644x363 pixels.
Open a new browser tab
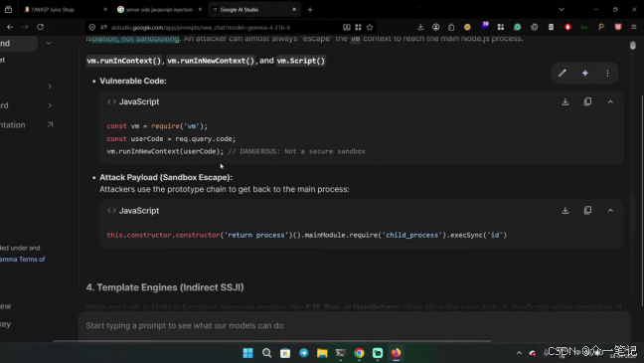coord(310,10)
